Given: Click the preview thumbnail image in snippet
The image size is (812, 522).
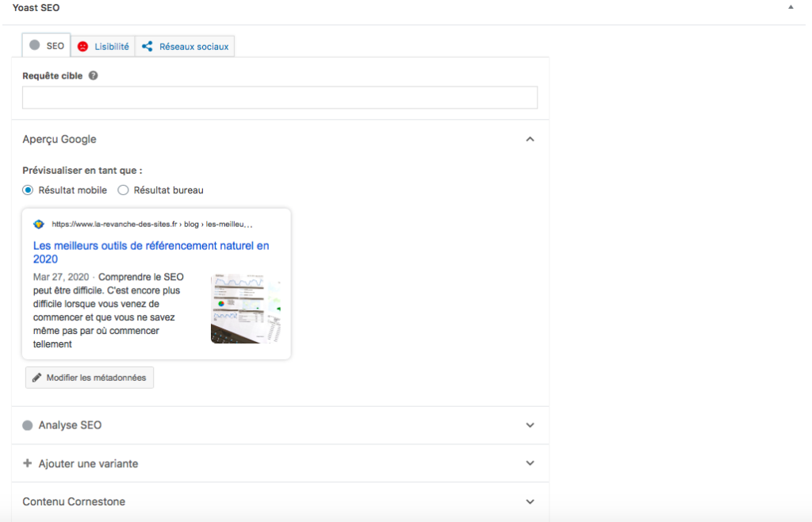Looking at the screenshot, I should point(246,309).
